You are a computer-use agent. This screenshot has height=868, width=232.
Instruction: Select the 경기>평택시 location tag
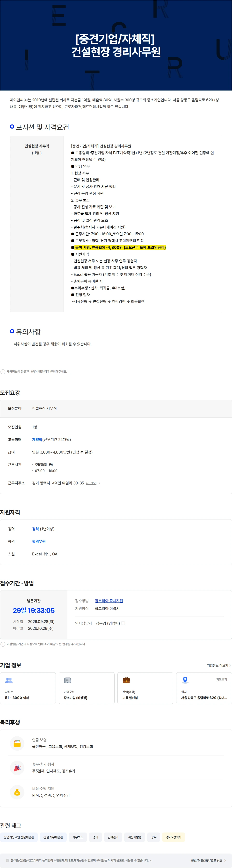click(174, 837)
